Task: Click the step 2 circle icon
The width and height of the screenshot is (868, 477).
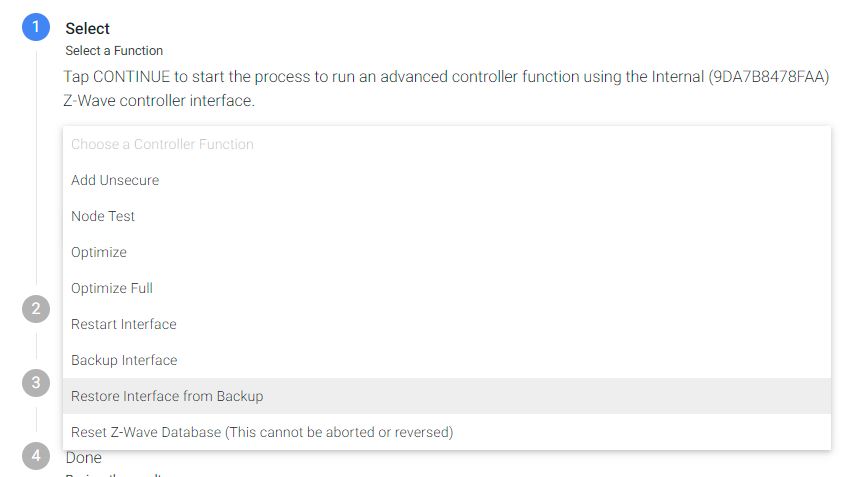Action: (36, 309)
